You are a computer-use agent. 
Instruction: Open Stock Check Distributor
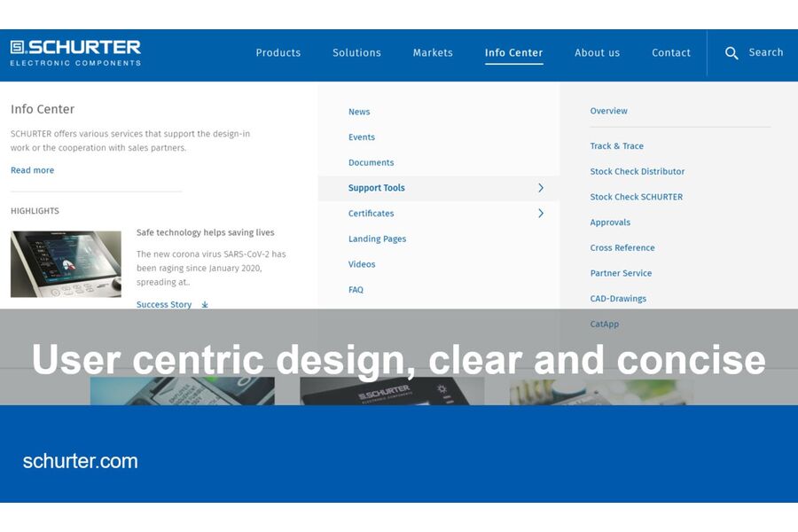coord(638,171)
